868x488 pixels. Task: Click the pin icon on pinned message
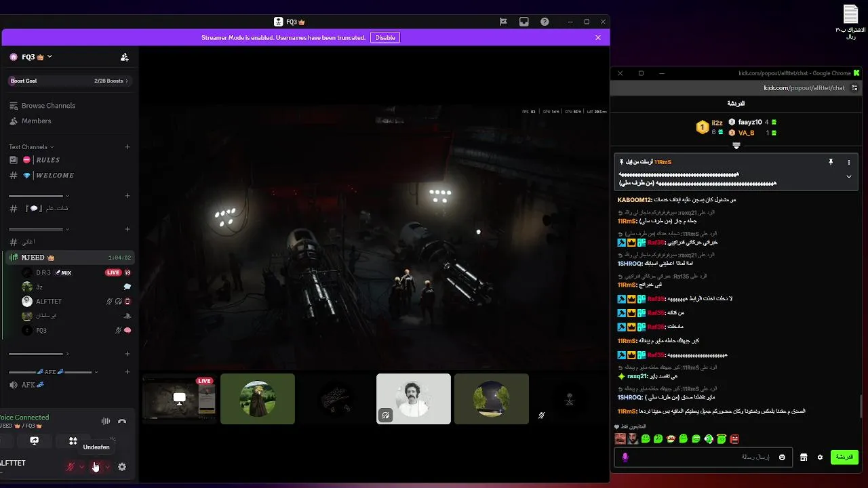(x=831, y=163)
